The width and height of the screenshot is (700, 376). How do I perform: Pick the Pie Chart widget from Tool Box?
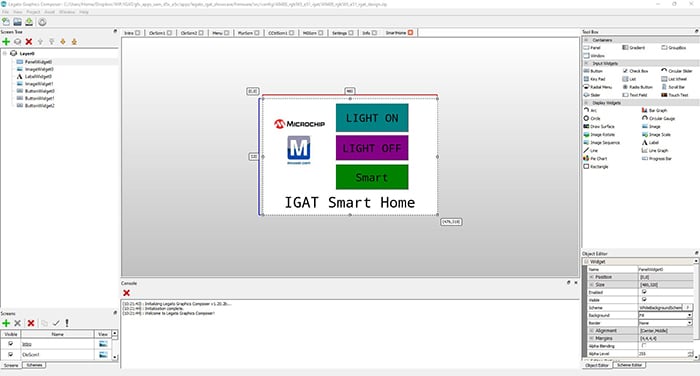click(x=595, y=159)
